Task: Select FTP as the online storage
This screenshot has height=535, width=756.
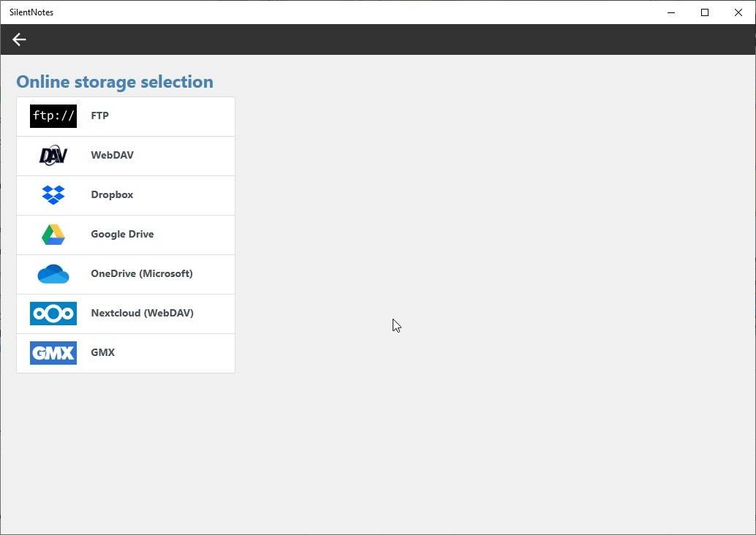Action: point(124,115)
